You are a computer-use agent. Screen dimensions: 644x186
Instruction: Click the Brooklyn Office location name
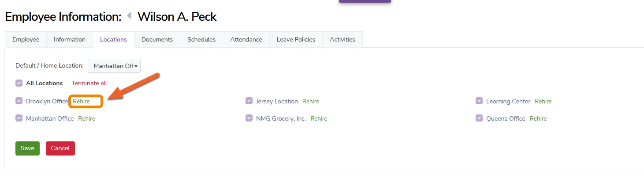point(47,101)
